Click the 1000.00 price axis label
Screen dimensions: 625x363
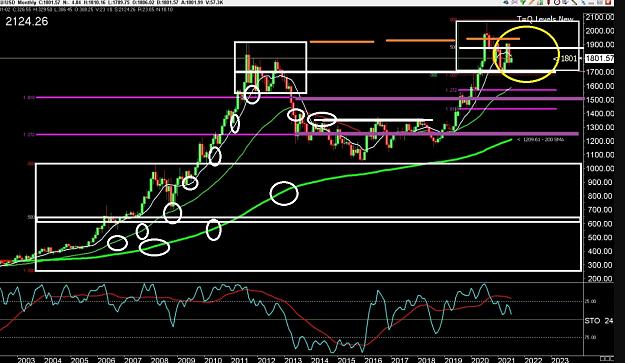tap(599, 169)
